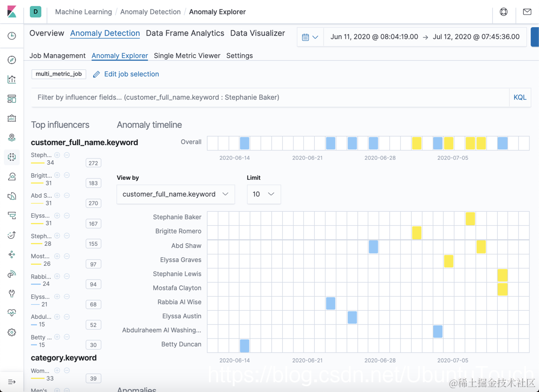Click the multi_metric_job badge
Image resolution: width=539 pixels, height=392 pixels.
click(x=59, y=74)
